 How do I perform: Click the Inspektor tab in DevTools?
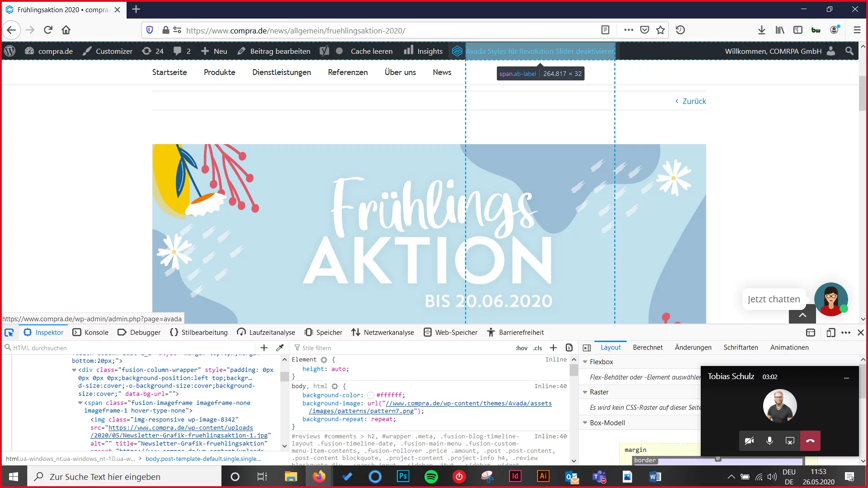click(49, 333)
